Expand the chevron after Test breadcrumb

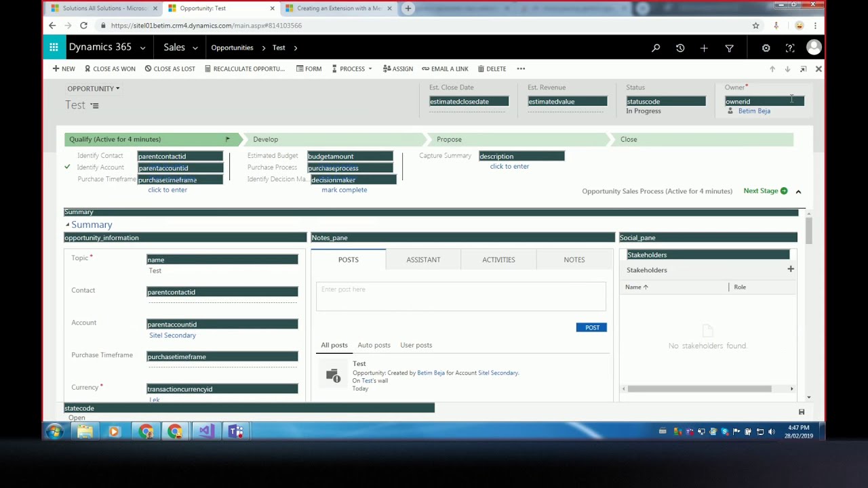click(x=296, y=48)
